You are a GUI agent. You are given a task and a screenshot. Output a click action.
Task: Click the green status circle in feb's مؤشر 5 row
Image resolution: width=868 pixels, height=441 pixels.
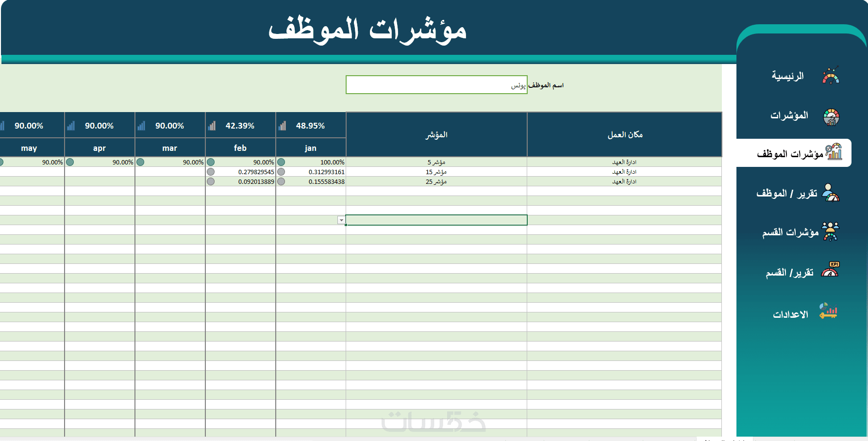pos(211,162)
